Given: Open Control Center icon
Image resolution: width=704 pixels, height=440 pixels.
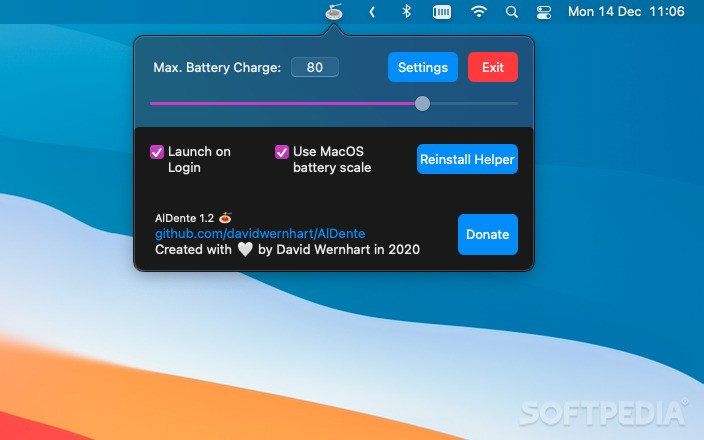Looking at the screenshot, I should coord(544,12).
